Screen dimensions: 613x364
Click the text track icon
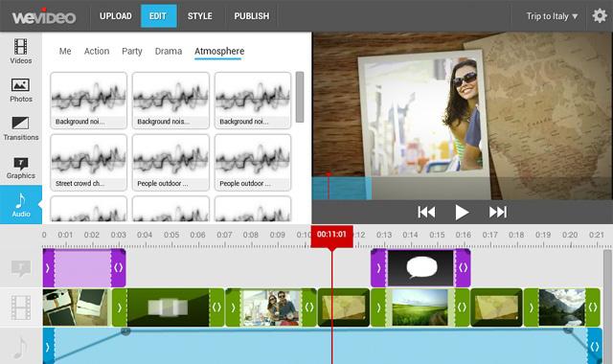tap(21, 268)
